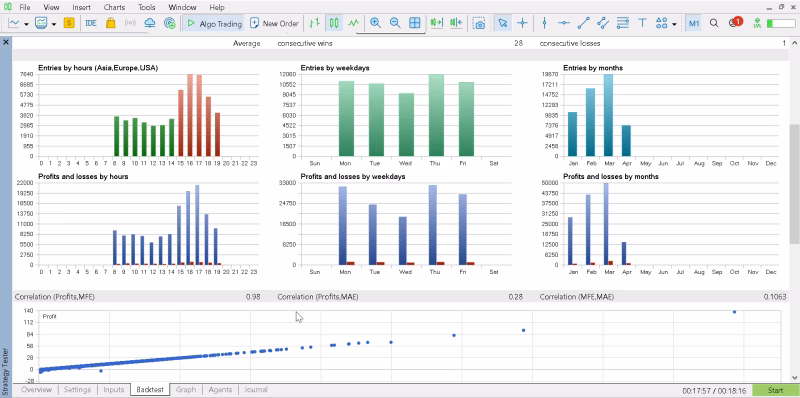800x398 pixels.
Task: Toggle Algo Trading on or off
Action: pos(213,23)
